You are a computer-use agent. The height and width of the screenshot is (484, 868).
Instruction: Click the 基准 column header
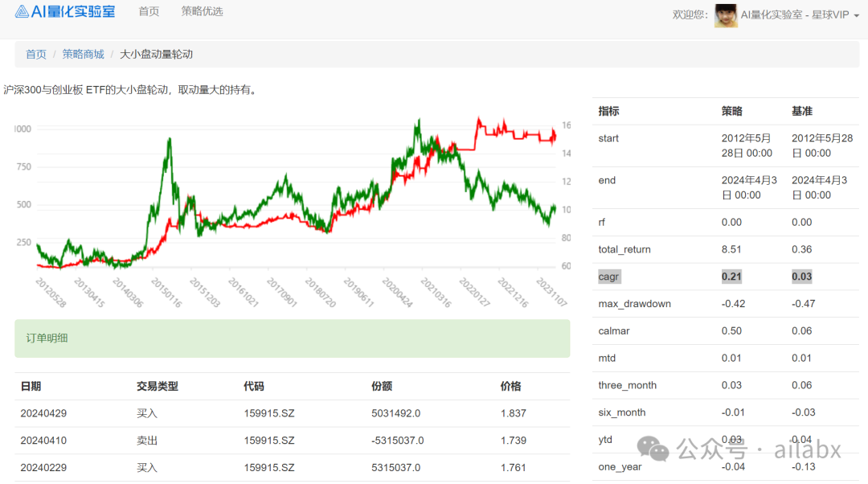click(x=802, y=111)
